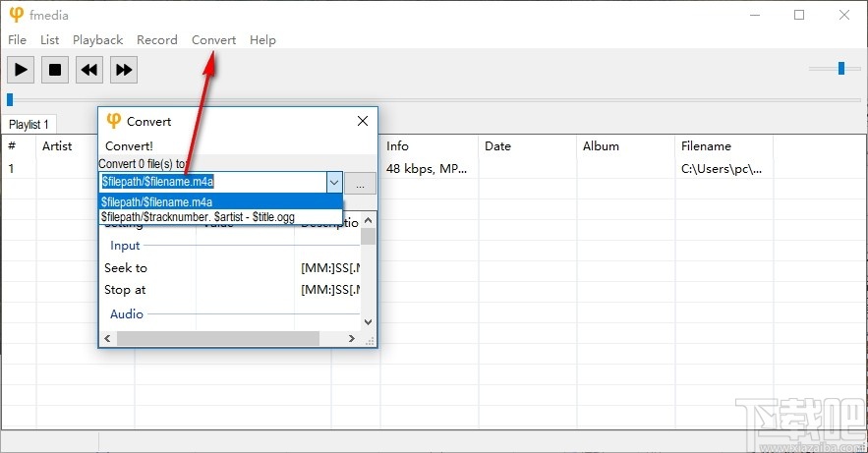Screen dimensions: 868x453
Task: Switch to the Playlist 1 tab
Action: click(x=29, y=125)
